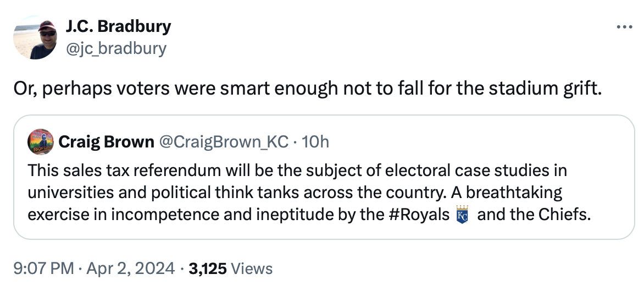Open the three-dot more options menu
This screenshot has width=644, height=296.
[x=625, y=28]
